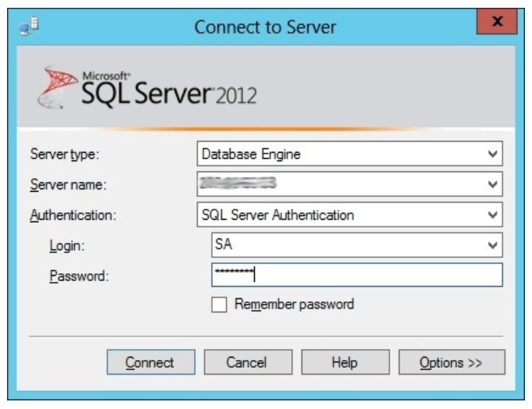Enable the Remember password checkbox

point(219,305)
